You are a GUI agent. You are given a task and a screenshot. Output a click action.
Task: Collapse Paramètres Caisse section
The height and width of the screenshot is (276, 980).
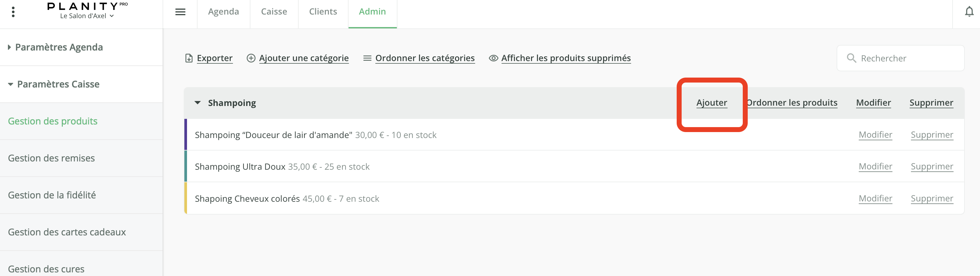[x=11, y=85]
